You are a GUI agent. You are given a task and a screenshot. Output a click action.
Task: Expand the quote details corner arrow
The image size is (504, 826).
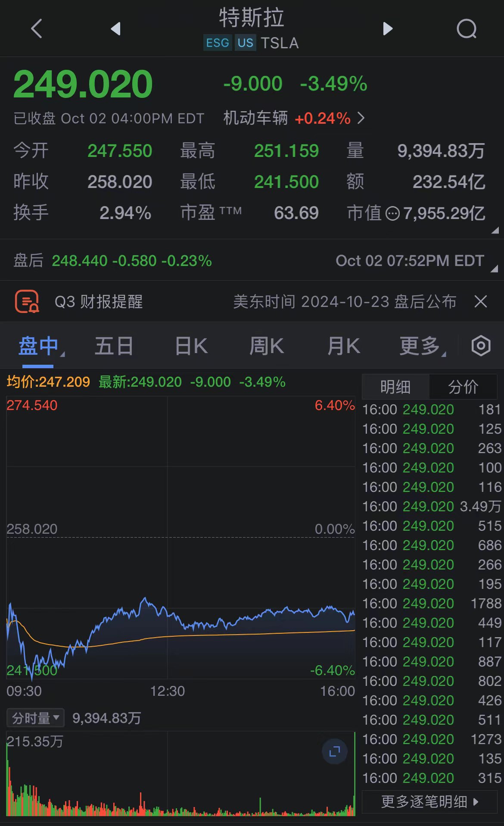click(x=495, y=231)
